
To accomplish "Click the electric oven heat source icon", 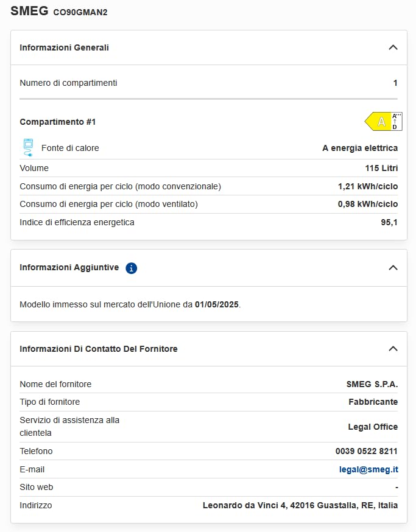I will point(28,147).
